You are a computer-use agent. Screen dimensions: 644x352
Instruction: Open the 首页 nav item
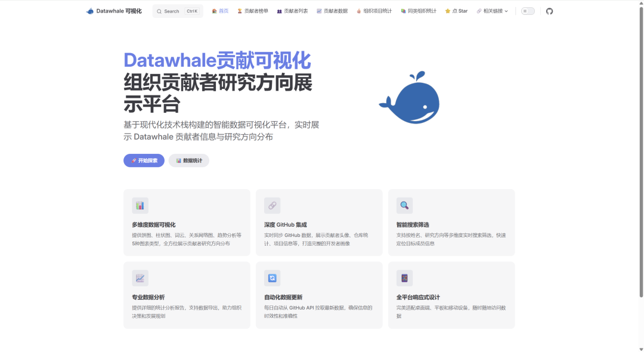(220, 11)
